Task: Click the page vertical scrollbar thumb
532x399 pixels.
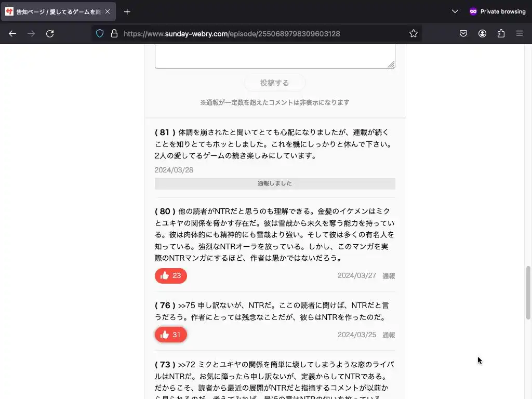Action: coord(528,292)
